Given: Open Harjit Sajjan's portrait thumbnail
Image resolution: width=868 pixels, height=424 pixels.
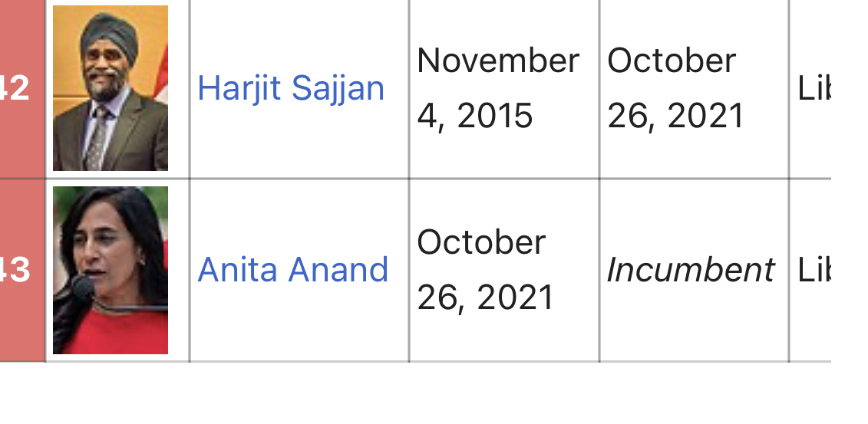Looking at the screenshot, I should click(x=111, y=88).
